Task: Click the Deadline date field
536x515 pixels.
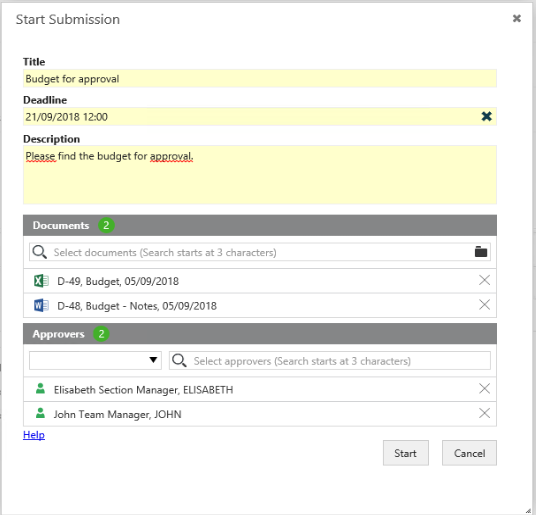Action: click(x=252, y=117)
